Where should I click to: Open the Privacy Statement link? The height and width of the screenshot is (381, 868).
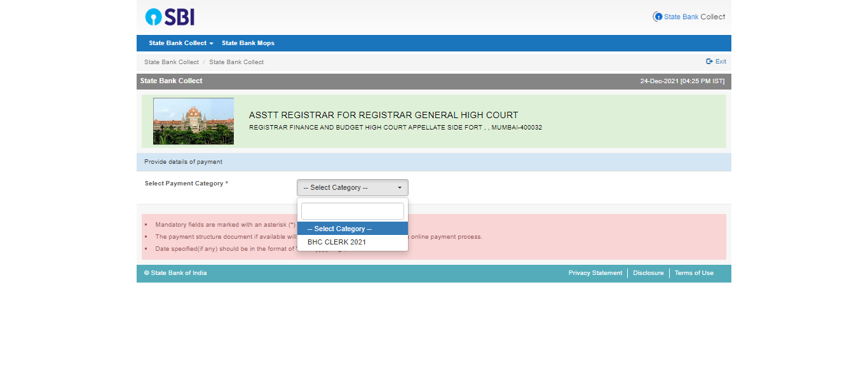[x=595, y=273]
